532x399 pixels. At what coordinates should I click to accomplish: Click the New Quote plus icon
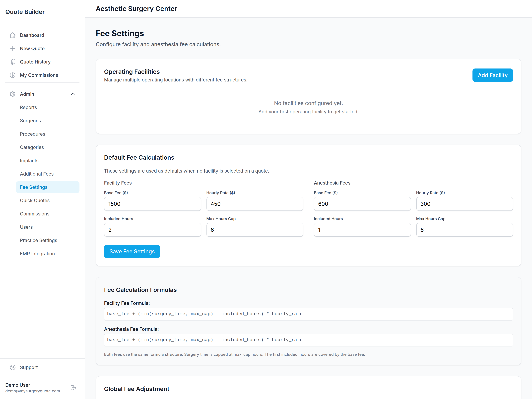[13, 49]
